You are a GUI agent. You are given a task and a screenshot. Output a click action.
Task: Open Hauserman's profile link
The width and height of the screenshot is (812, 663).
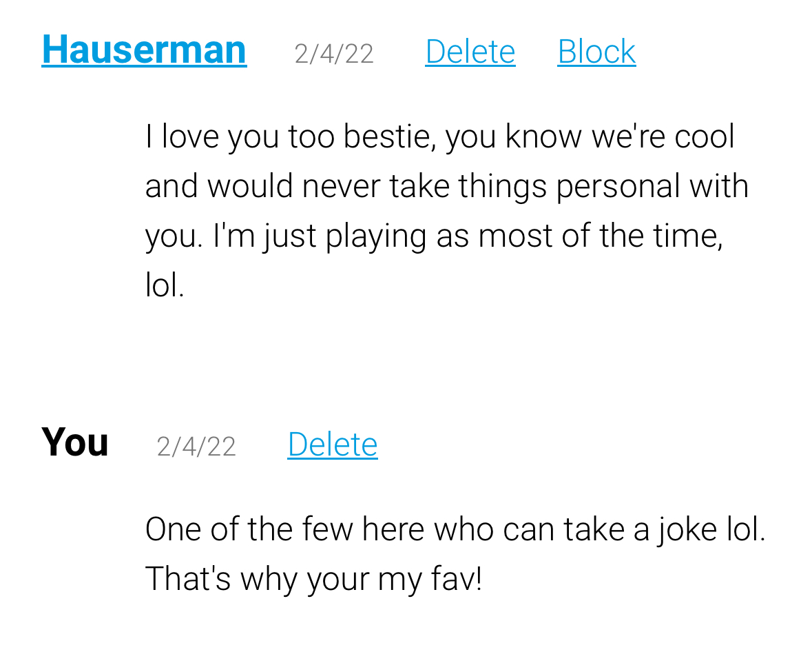point(144,50)
